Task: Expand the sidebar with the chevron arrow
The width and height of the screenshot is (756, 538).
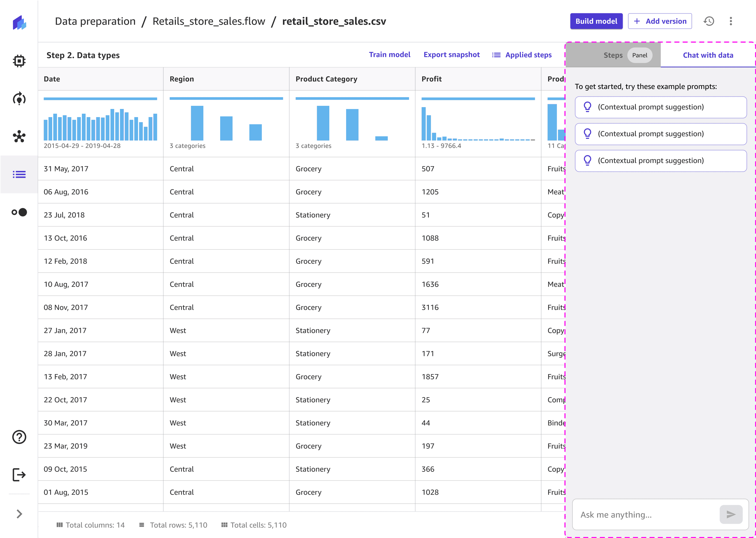Action: click(19, 514)
